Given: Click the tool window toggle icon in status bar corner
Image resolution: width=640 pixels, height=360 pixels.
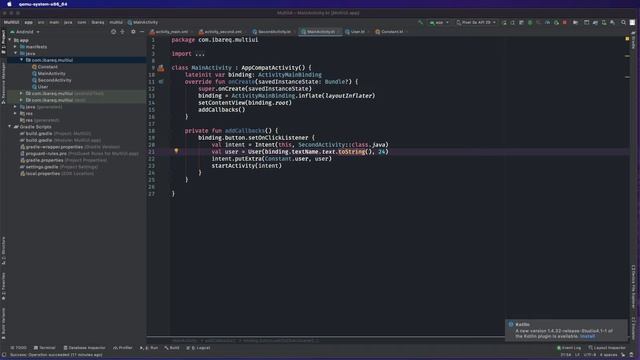Looking at the screenshot, I should pos(4,355).
